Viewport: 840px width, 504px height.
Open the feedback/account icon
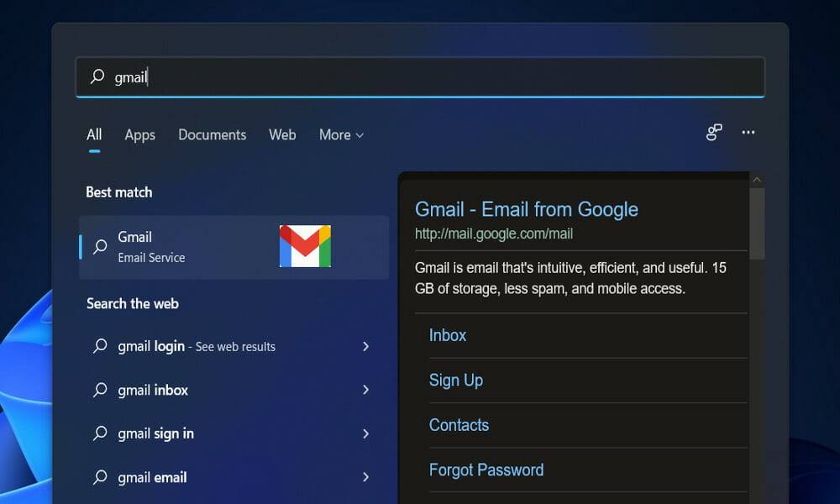713,132
